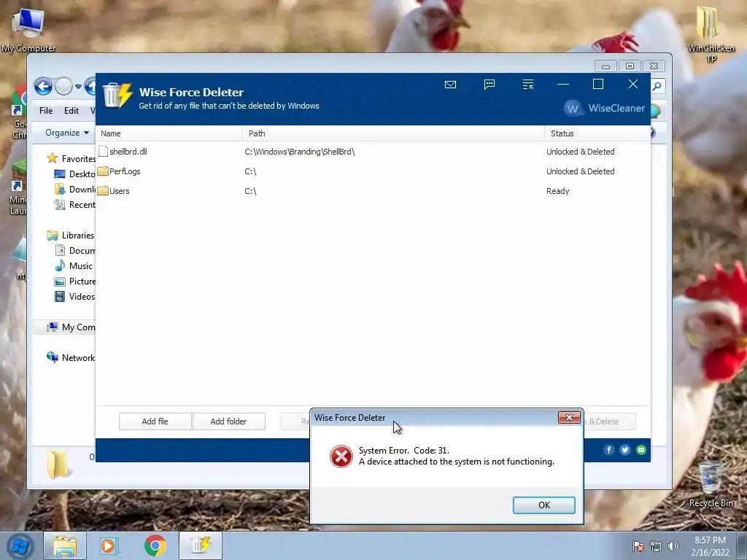Click the Add folder button
The height and width of the screenshot is (560, 747).
point(228,421)
